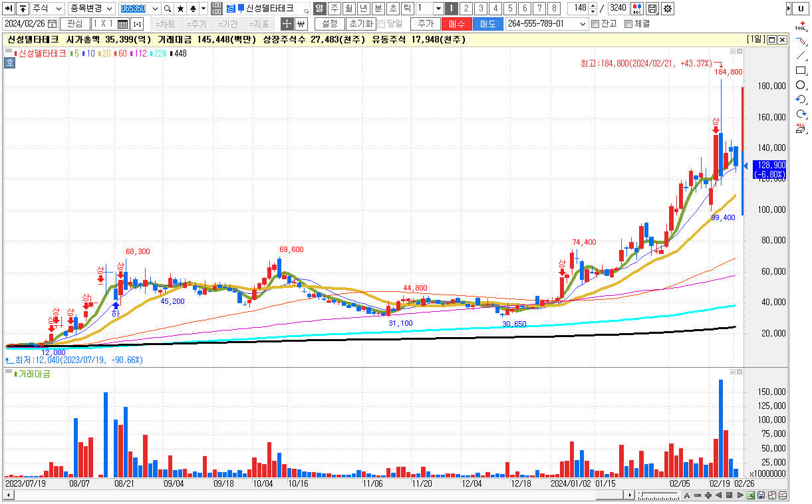Open the red plus TOOL icon
This screenshot has width=812, height=504.
click(x=801, y=26)
